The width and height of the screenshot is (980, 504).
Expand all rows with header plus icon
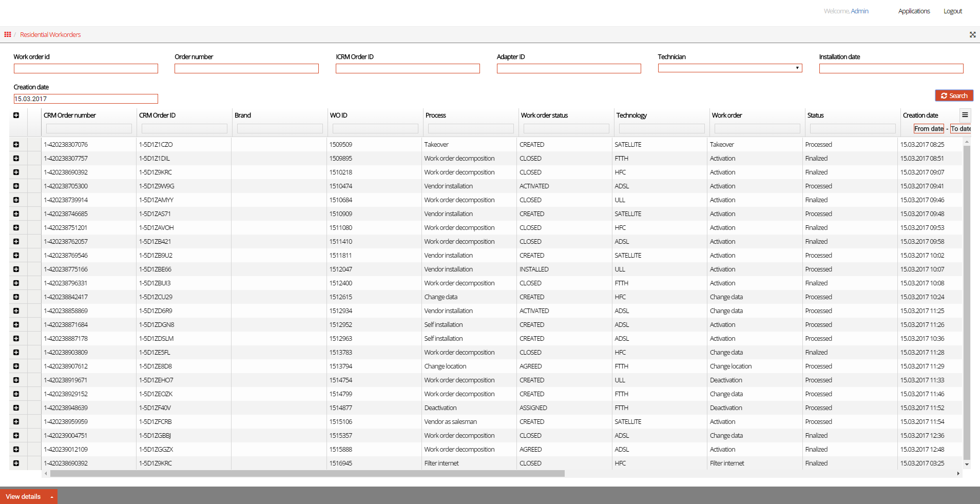coord(16,115)
